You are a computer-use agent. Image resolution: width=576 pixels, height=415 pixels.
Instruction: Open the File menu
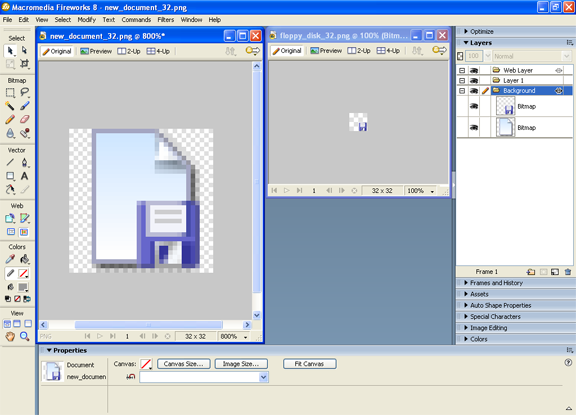[x=7, y=20]
